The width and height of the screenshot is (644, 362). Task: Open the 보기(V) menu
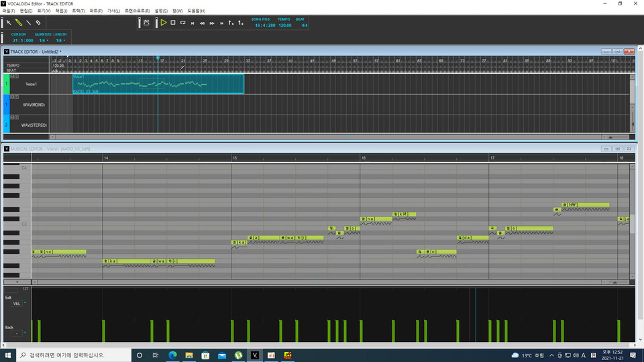(44, 11)
